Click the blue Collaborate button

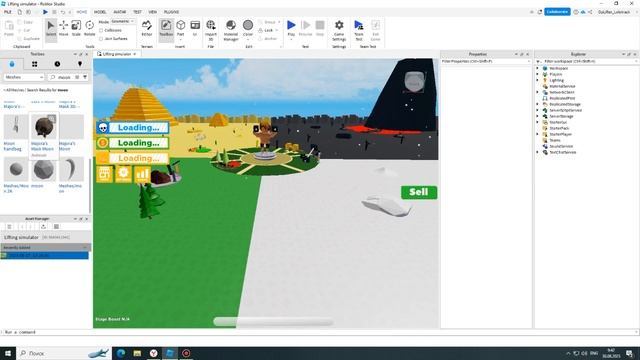click(x=557, y=12)
